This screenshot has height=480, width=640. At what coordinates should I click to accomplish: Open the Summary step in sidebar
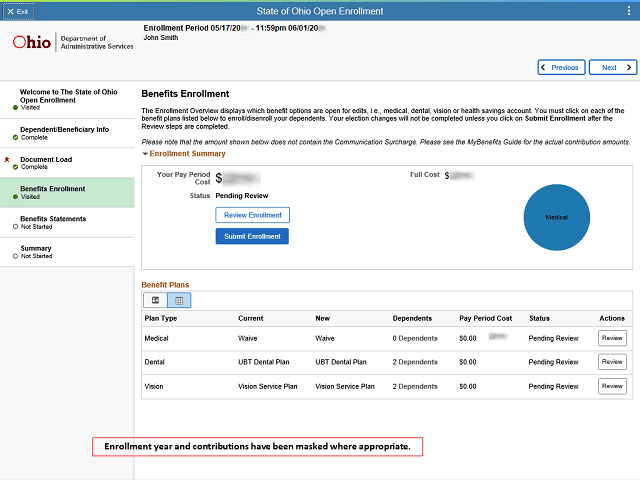click(36, 249)
